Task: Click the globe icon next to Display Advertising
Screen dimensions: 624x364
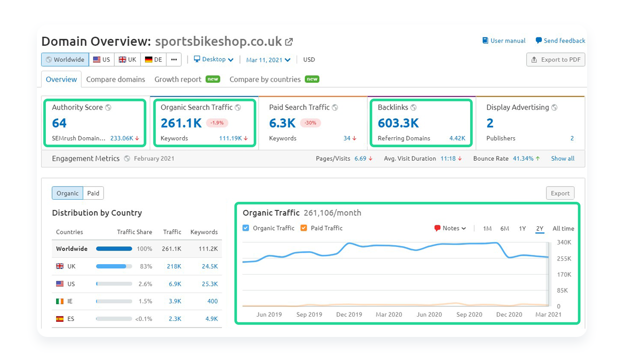Action: (554, 108)
